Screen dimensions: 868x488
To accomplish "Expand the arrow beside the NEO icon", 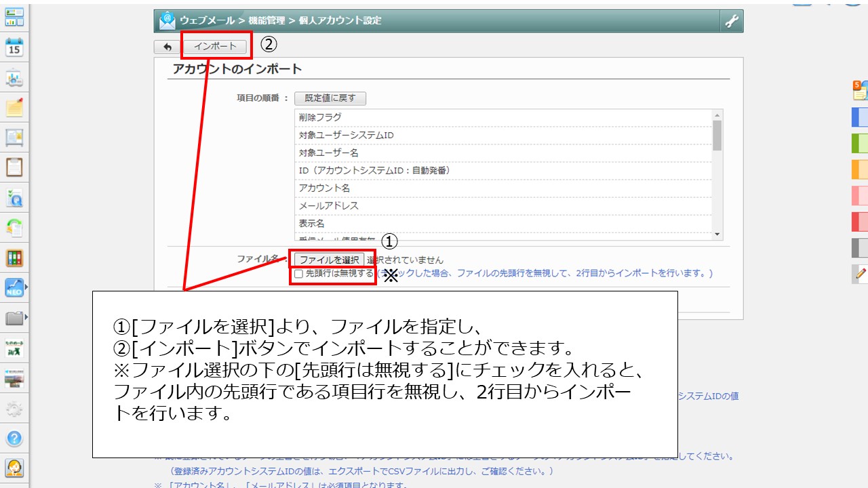I will click(x=26, y=288).
